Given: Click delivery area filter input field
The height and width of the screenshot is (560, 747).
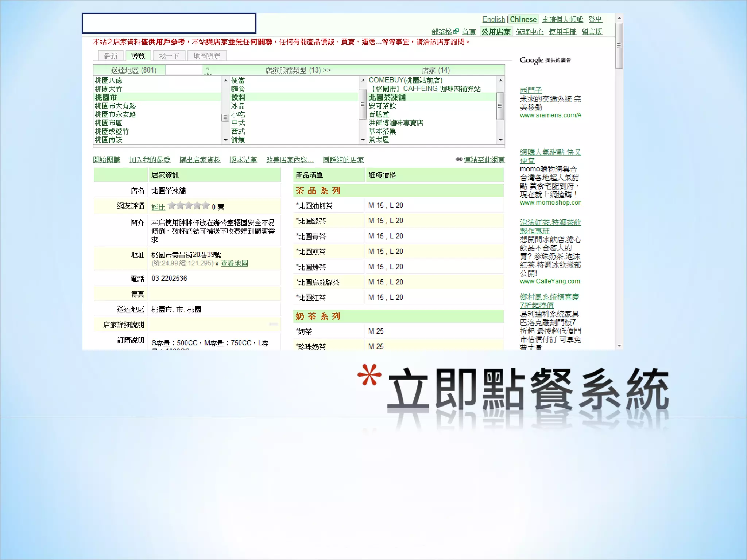Looking at the screenshot, I should tap(183, 70).
